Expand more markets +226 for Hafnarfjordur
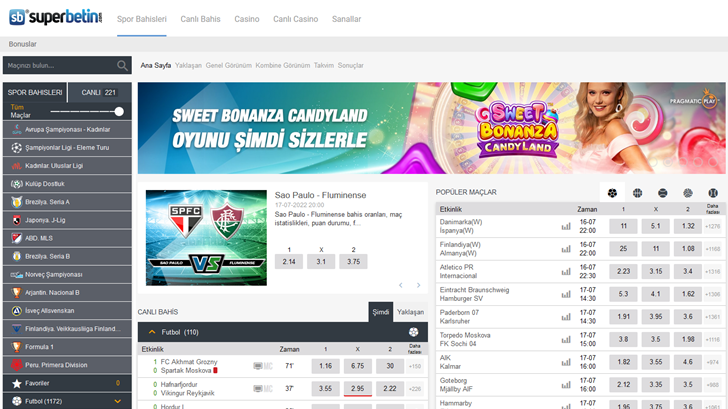 [415, 389]
